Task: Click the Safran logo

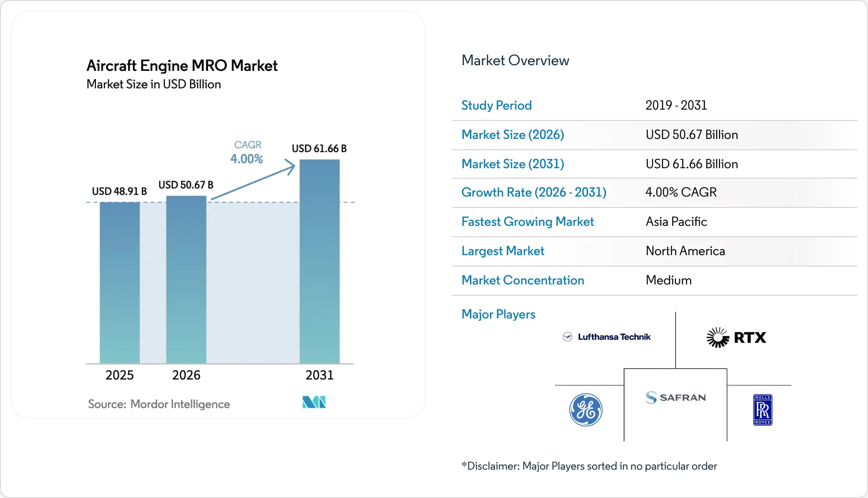Action: pyautogui.click(x=676, y=397)
